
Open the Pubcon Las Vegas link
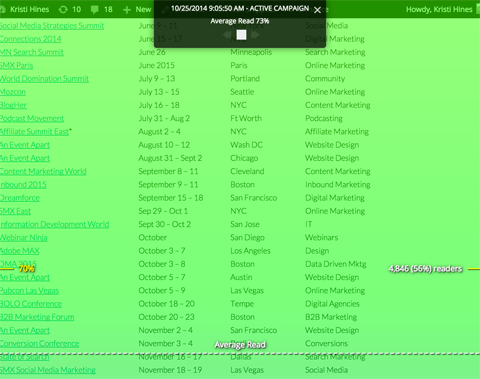pos(29,291)
